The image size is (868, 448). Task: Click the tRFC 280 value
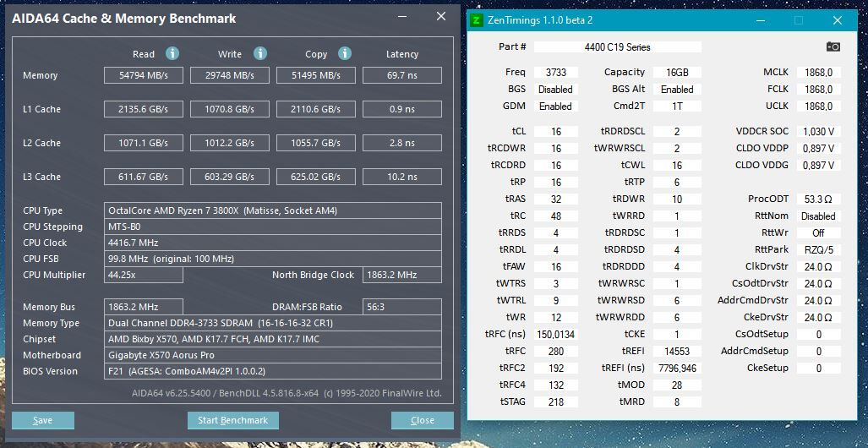point(556,351)
